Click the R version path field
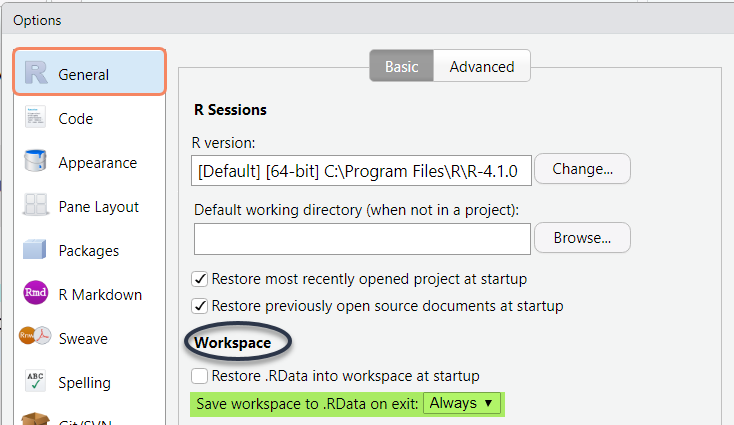This screenshot has width=734, height=425. pyautogui.click(x=361, y=170)
